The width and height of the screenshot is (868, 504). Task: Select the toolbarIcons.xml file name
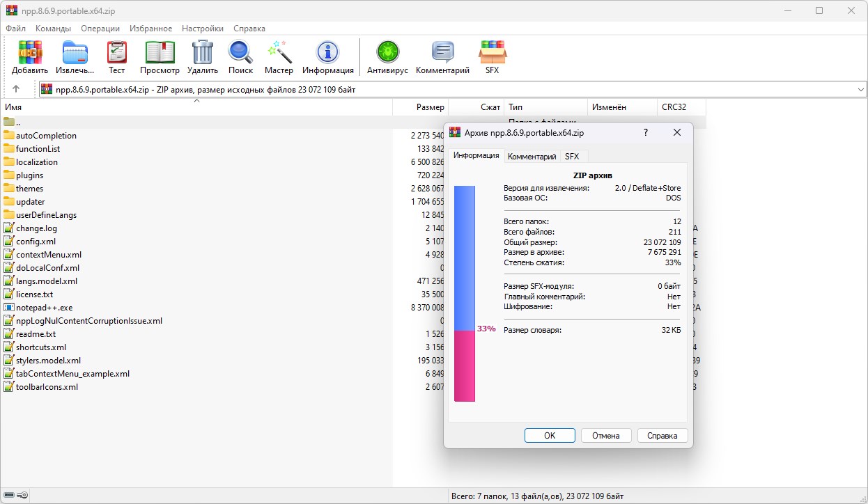(x=47, y=387)
